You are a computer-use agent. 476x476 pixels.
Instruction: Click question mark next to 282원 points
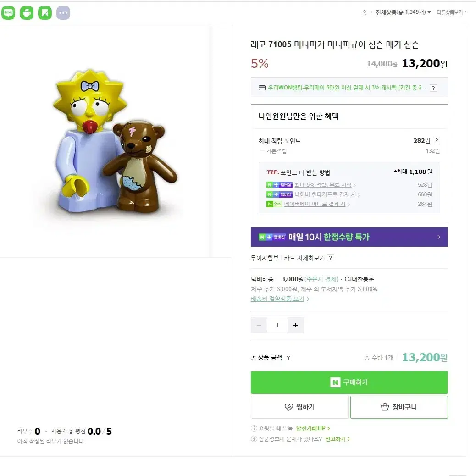pos(436,140)
